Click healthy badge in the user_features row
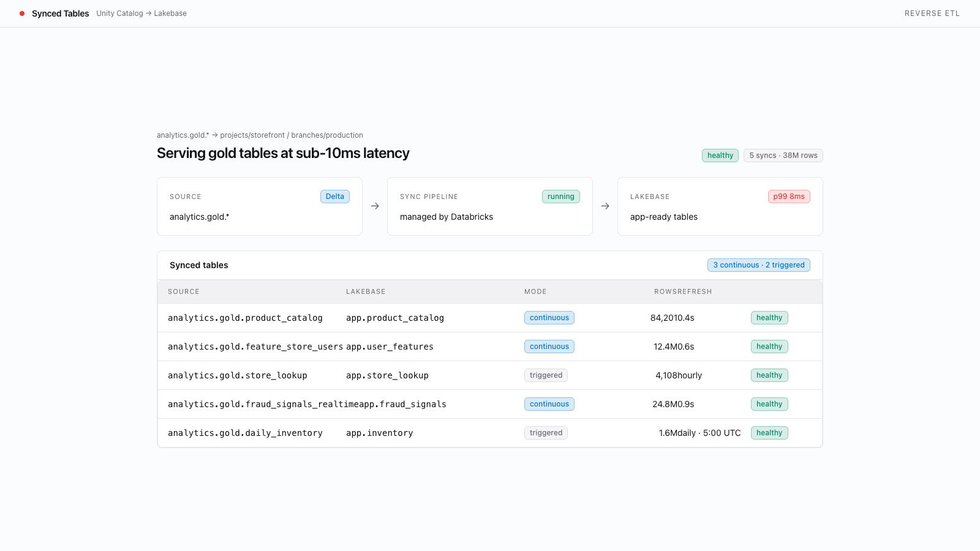Viewport: 980px width, 551px height. pos(769,347)
